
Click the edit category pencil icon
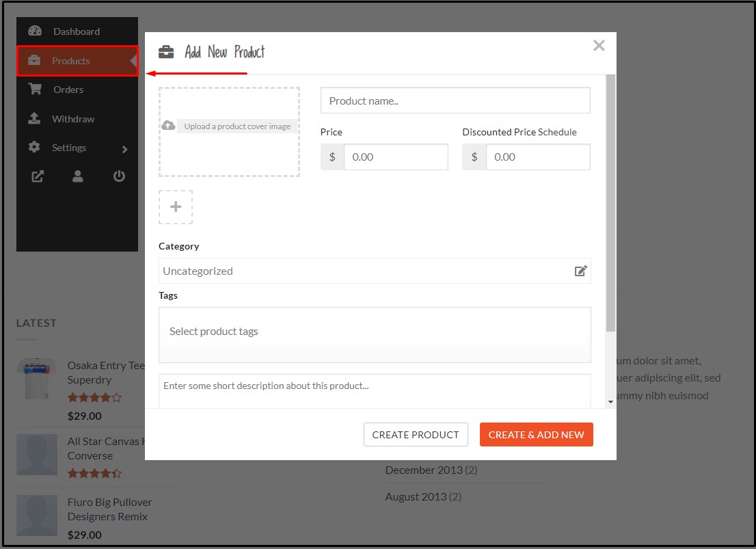tap(580, 271)
